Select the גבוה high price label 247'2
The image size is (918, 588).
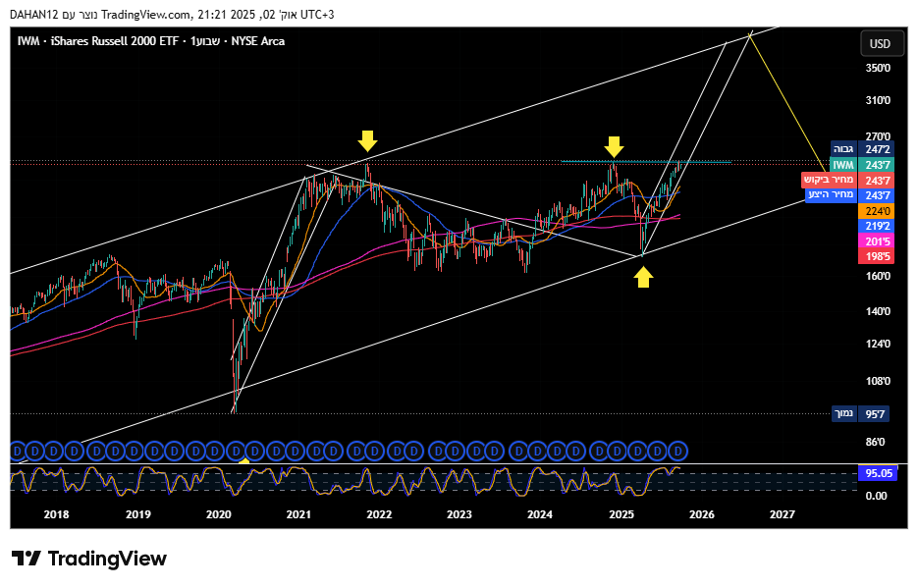tap(861, 149)
